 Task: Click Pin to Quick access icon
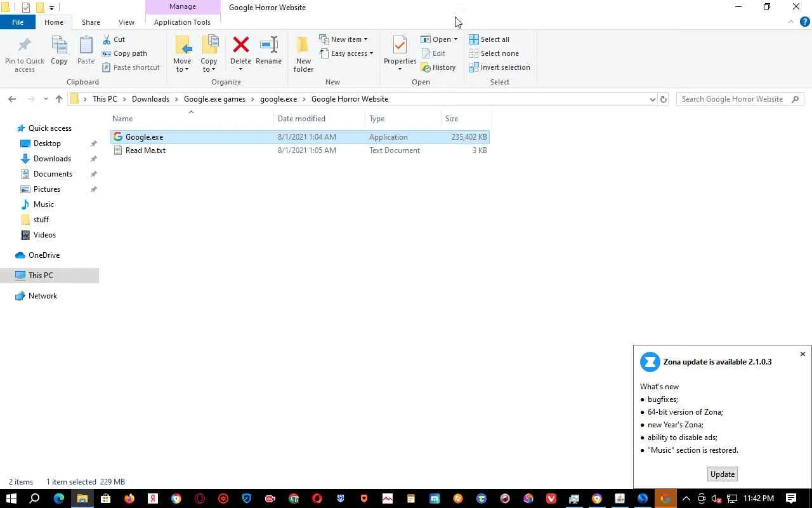tap(25, 54)
